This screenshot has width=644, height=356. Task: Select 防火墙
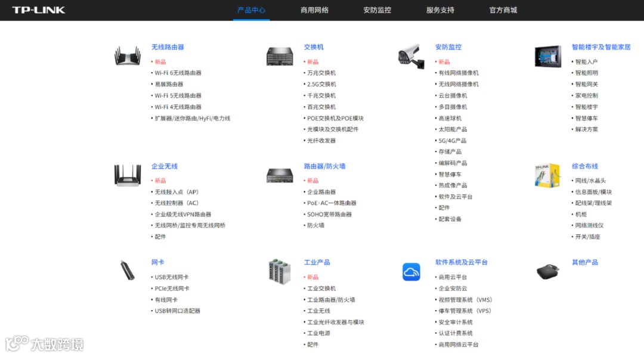[315, 225]
